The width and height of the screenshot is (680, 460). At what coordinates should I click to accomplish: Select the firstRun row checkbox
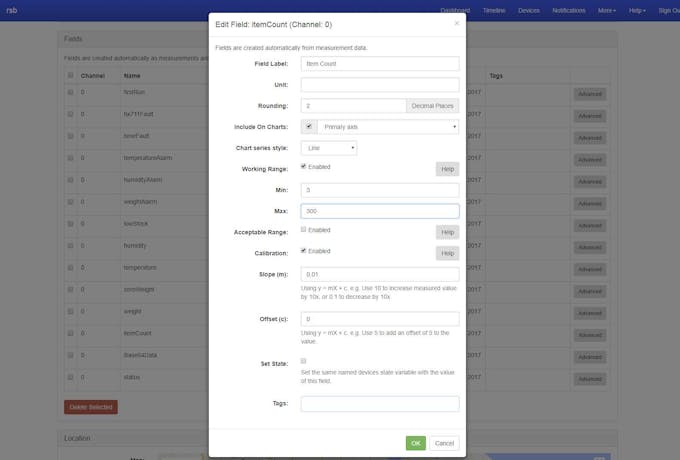(x=70, y=92)
